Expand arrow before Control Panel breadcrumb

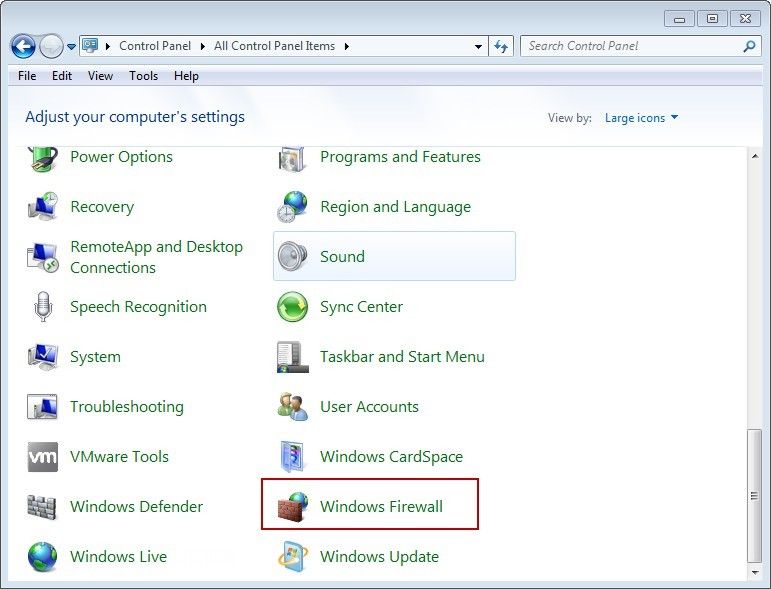tap(108, 46)
